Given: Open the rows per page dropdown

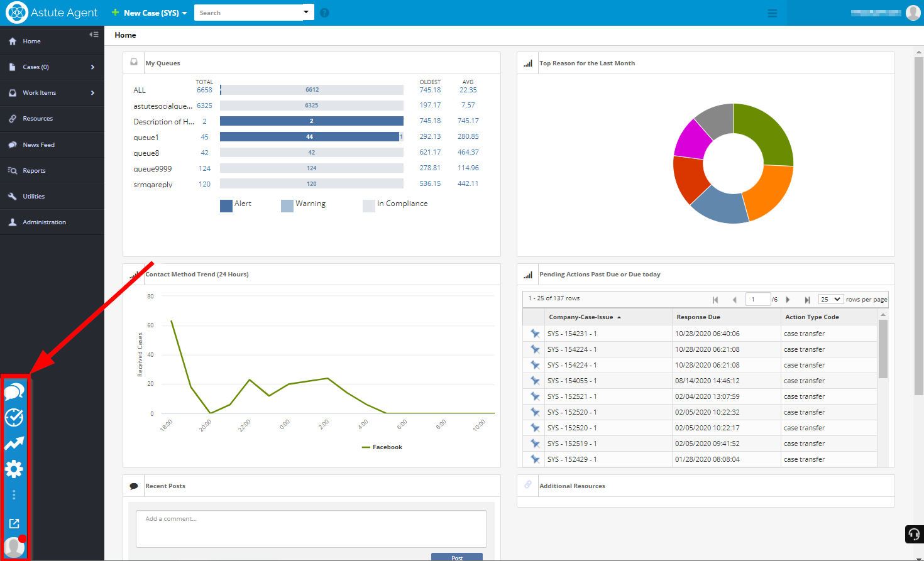Looking at the screenshot, I should (830, 300).
